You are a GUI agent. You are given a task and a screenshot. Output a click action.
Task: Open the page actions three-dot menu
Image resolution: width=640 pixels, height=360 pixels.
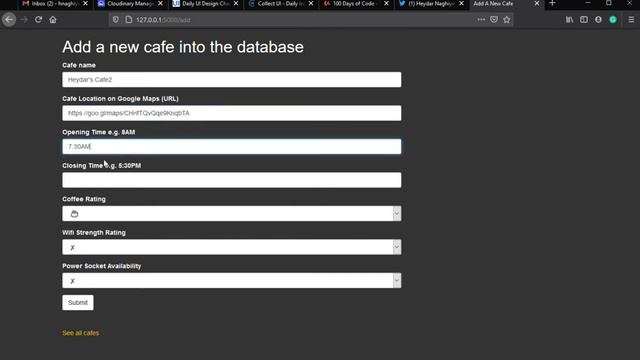click(x=481, y=20)
